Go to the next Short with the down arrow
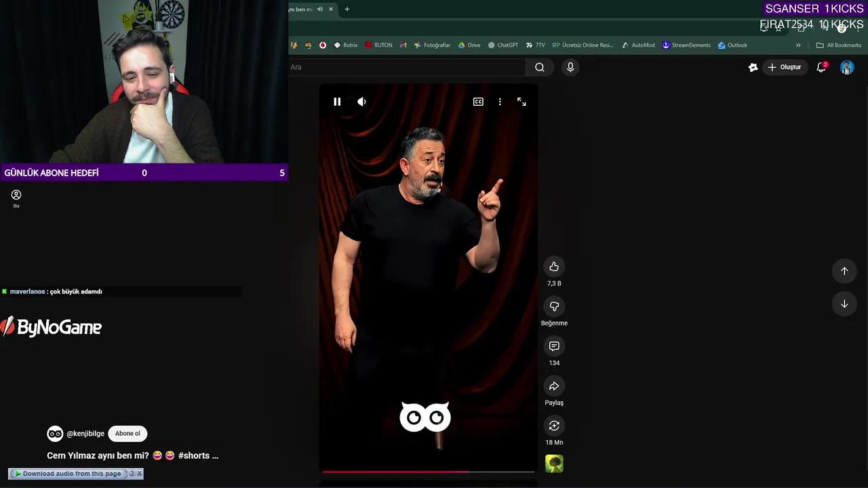 click(x=844, y=304)
